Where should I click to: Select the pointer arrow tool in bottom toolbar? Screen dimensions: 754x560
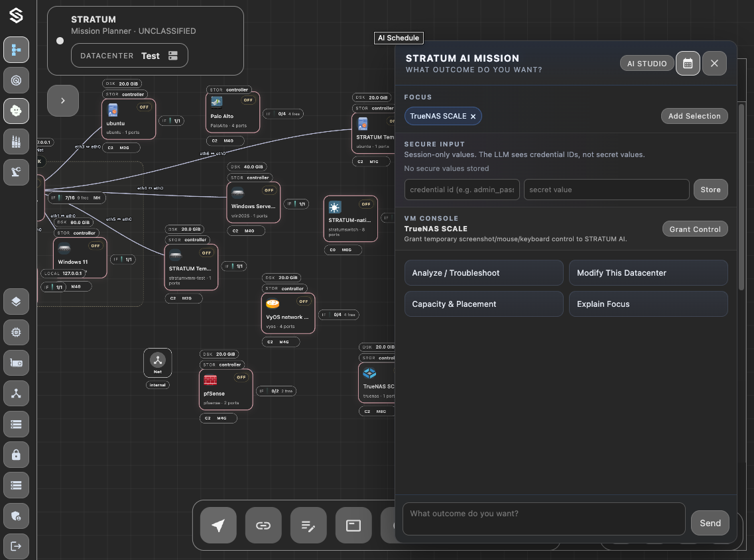point(218,526)
